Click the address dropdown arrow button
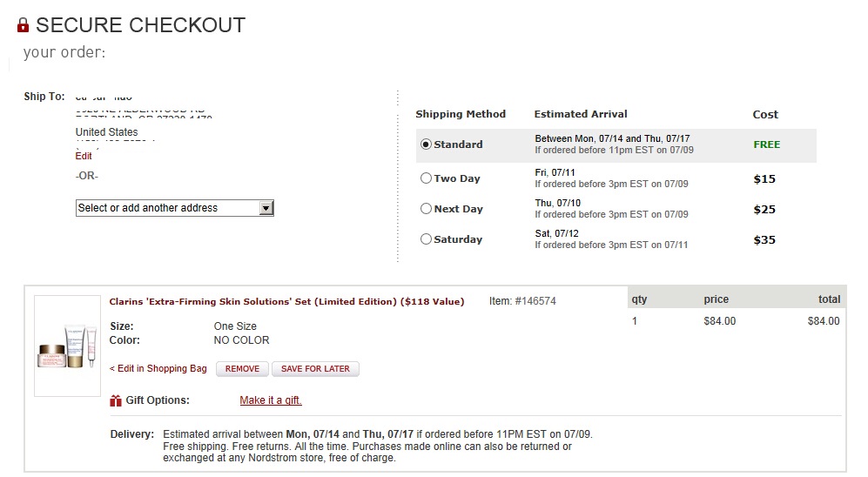 coord(266,208)
